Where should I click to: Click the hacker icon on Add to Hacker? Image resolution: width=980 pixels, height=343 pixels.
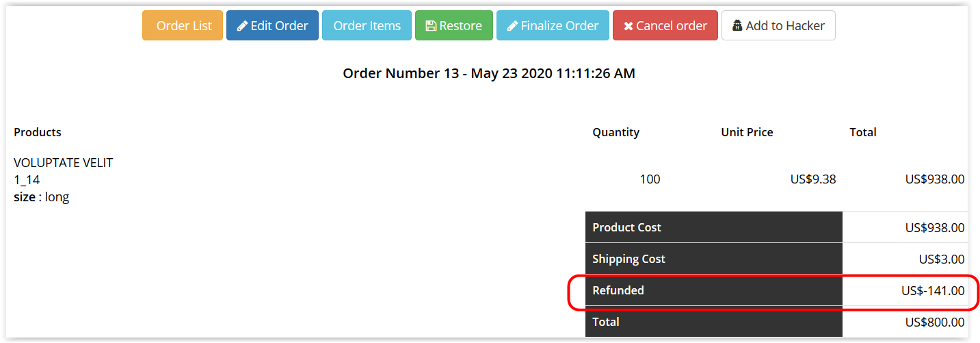pos(737,26)
